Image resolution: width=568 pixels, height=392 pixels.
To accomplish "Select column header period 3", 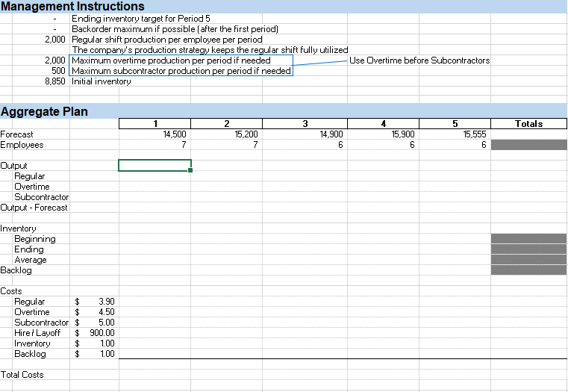I will tap(305, 124).
